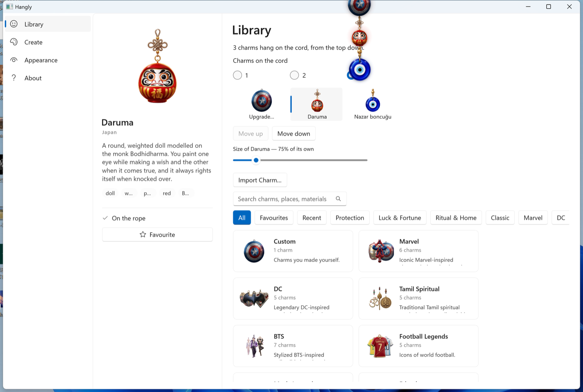Click the Marvel category Spider-Man icon

click(x=381, y=251)
